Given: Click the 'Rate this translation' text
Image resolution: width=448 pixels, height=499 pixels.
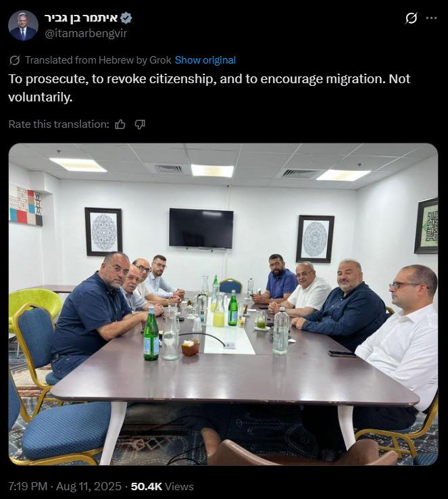Looking at the screenshot, I should click(x=59, y=124).
